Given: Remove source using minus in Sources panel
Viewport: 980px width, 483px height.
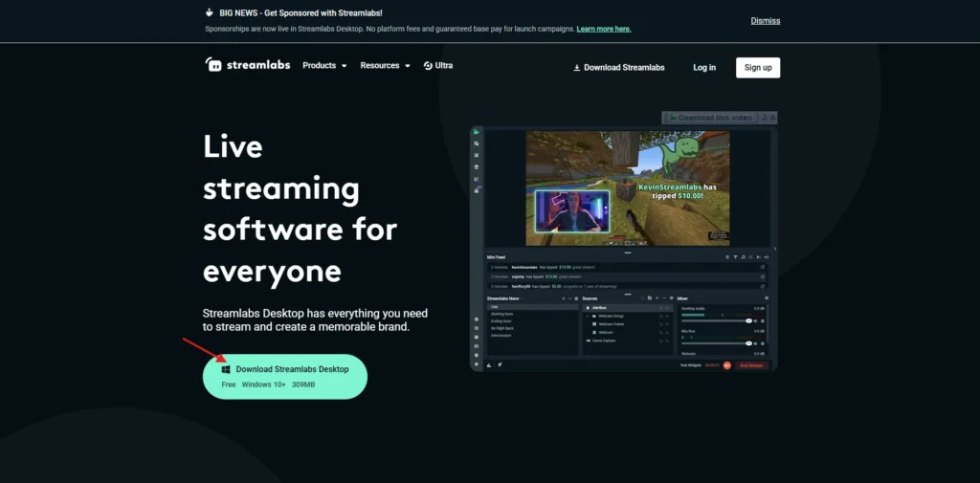Looking at the screenshot, I should [664, 298].
